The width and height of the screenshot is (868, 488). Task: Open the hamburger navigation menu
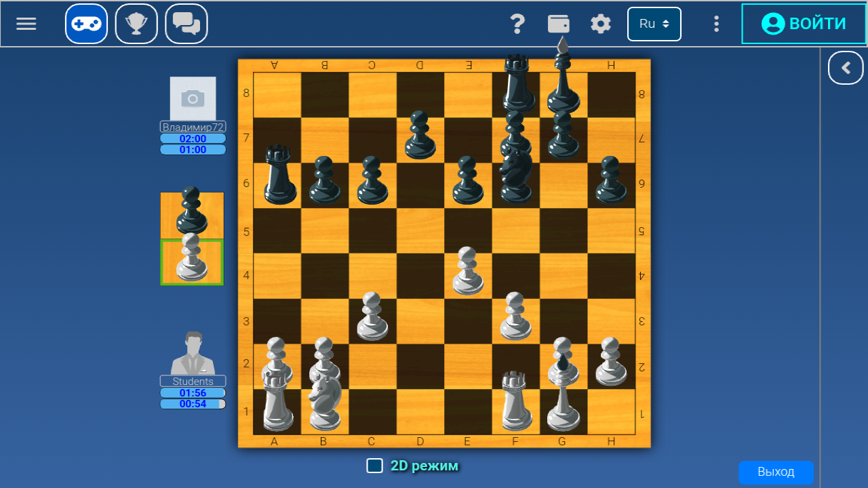(x=26, y=23)
